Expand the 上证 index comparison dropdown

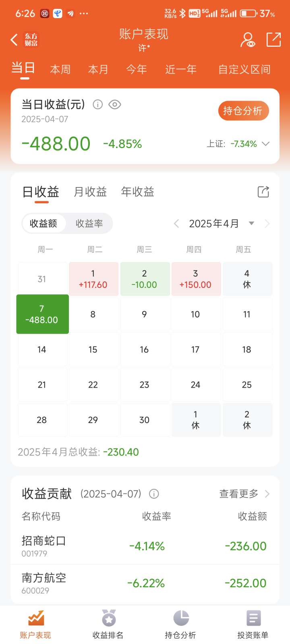(x=265, y=144)
